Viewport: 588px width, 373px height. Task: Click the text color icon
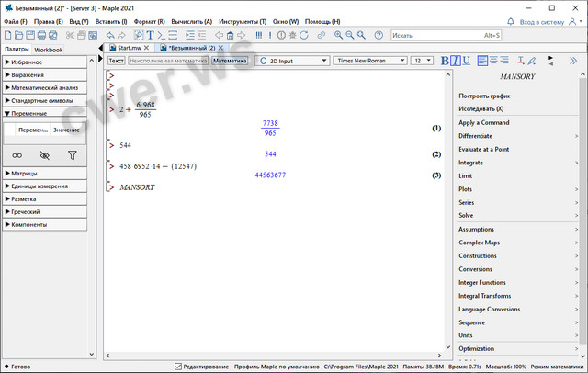[x=520, y=61]
